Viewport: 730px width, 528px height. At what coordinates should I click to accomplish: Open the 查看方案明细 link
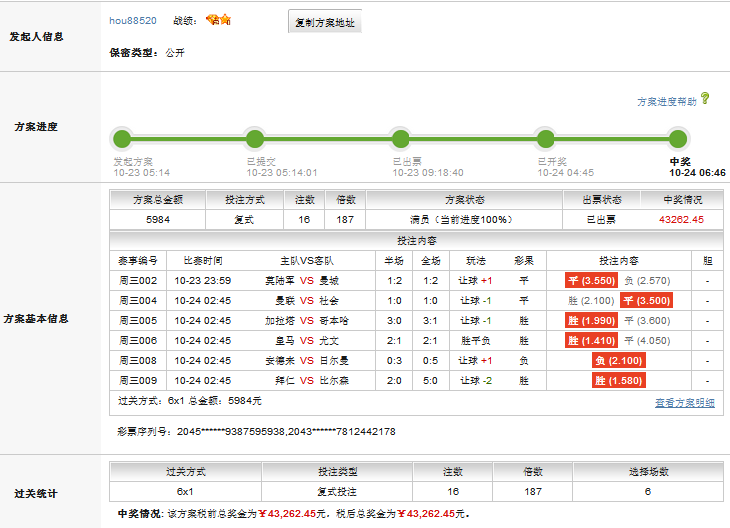coord(684,402)
